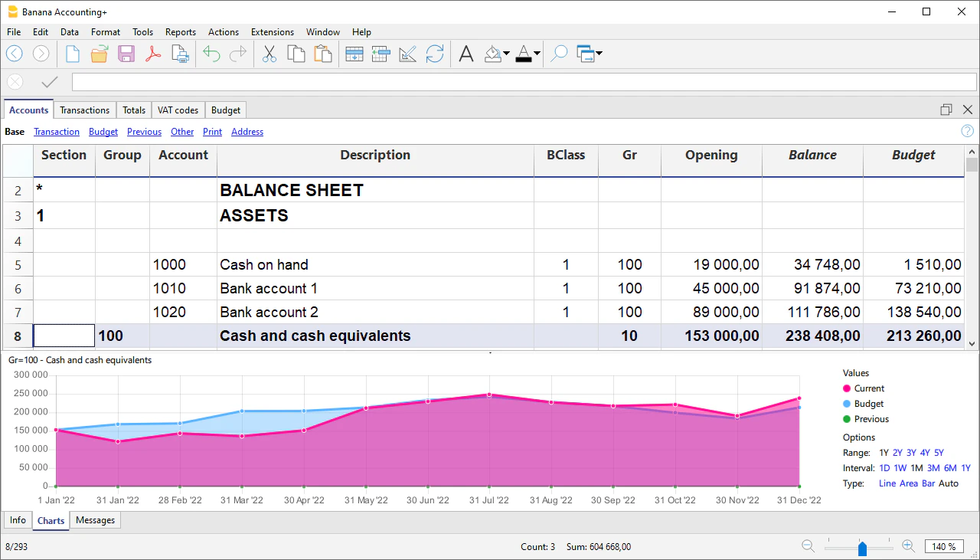The height and width of the screenshot is (560, 980).
Task: Switch to the Transactions tab
Action: point(84,110)
